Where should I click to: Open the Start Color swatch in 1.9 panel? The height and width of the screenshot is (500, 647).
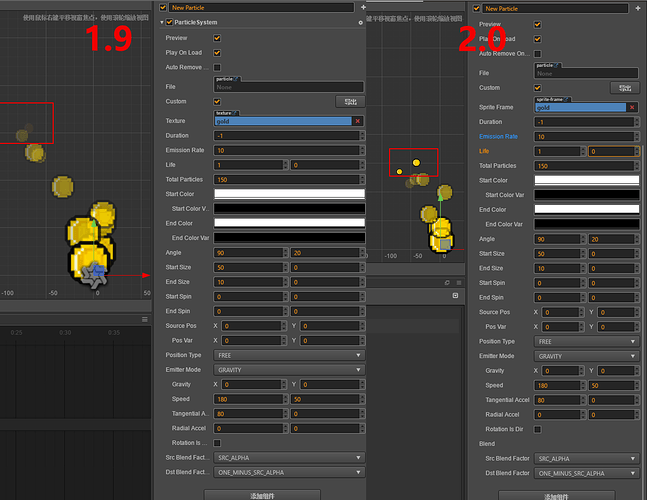[289, 194]
